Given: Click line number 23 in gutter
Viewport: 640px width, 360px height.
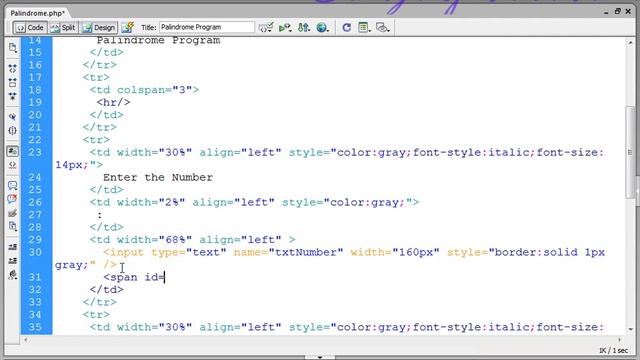Looking at the screenshot, I should 35,152.
